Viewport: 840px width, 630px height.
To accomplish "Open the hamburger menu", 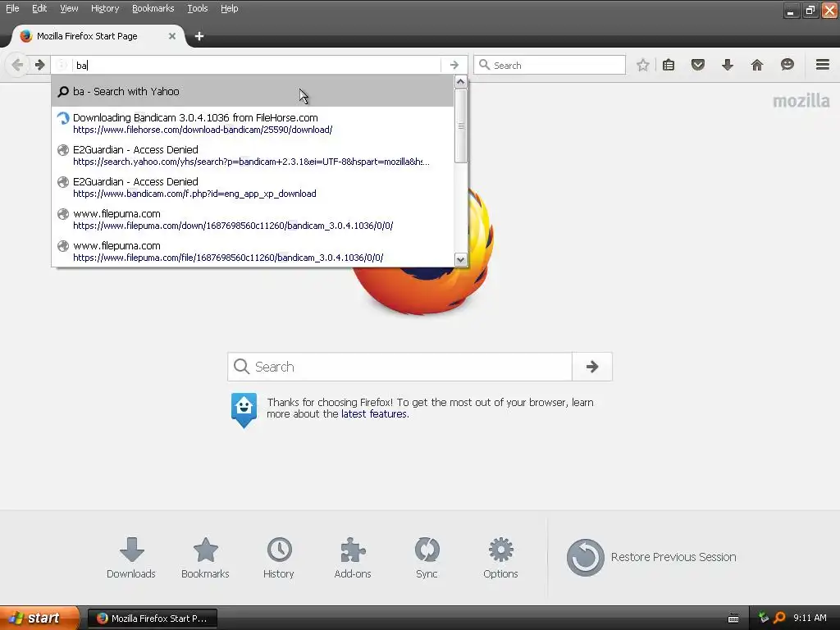I will (x=823, y=66).
